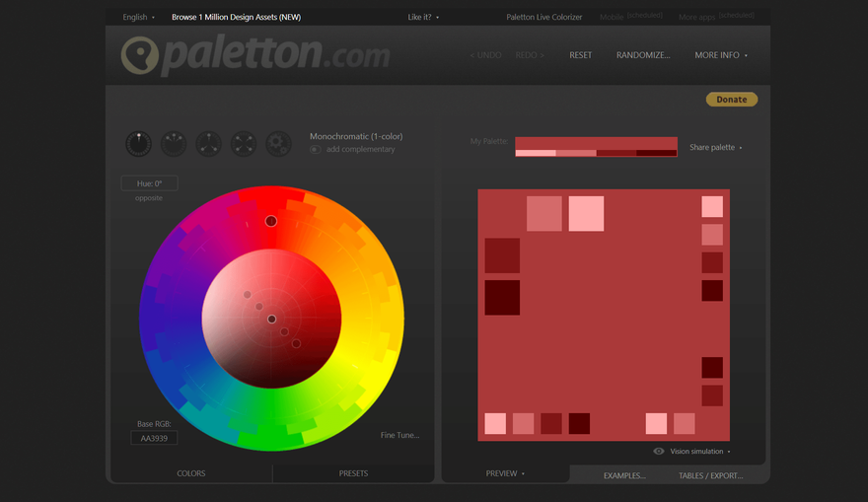The image size is (868, 502).
Task: Open the English language dropdown
Action: coord(138,17)
